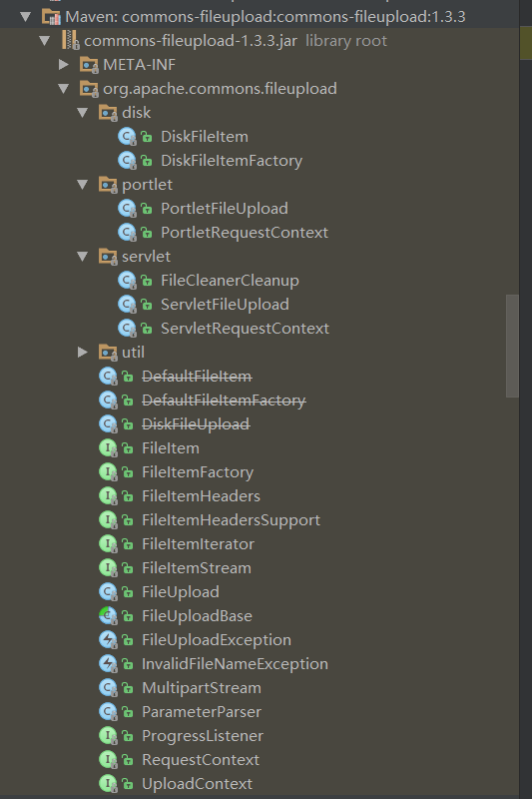Click the public lock icon beside UploadContext
Viewport: 532px width, 799px height.
click(x=128, y=784)
